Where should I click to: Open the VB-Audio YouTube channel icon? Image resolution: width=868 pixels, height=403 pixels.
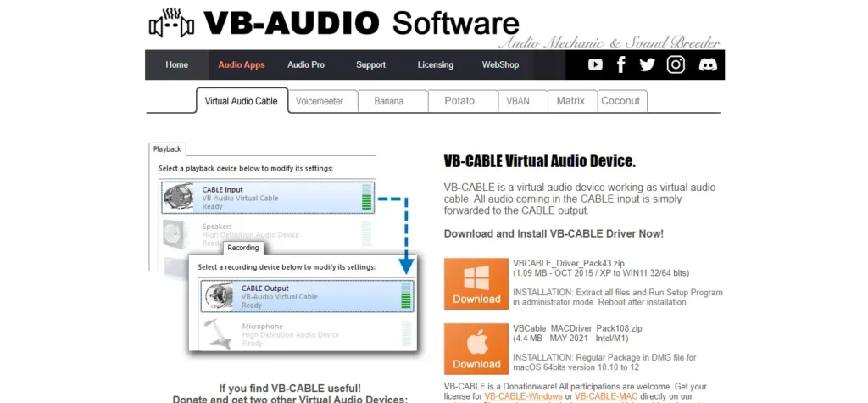coord(595,64)
